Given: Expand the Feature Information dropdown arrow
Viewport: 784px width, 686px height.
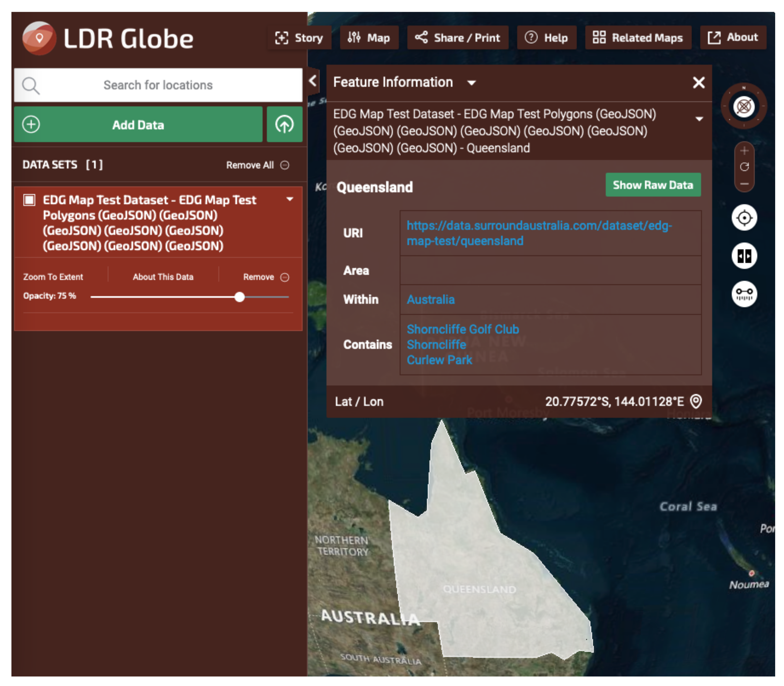Looking at the screenshot, I should coord(471,83).
